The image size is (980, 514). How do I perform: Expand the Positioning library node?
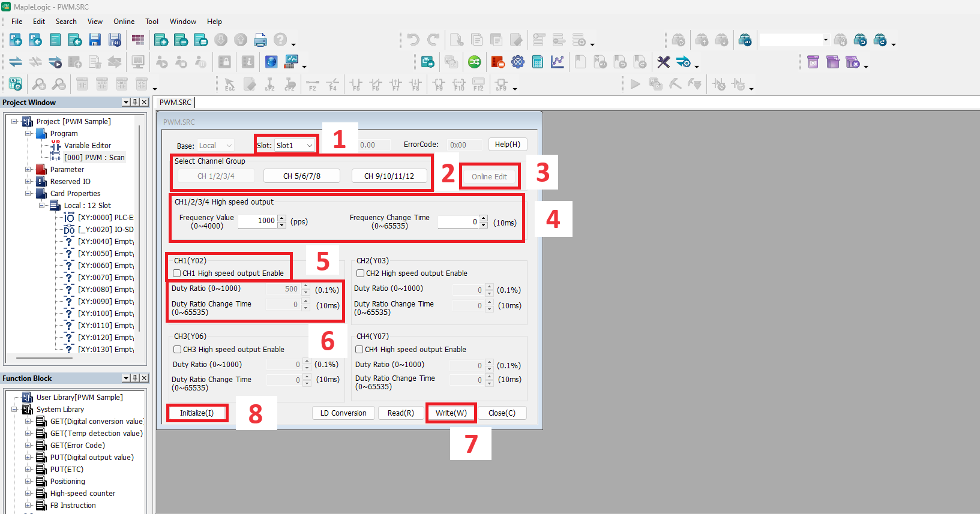coord(28,482)
